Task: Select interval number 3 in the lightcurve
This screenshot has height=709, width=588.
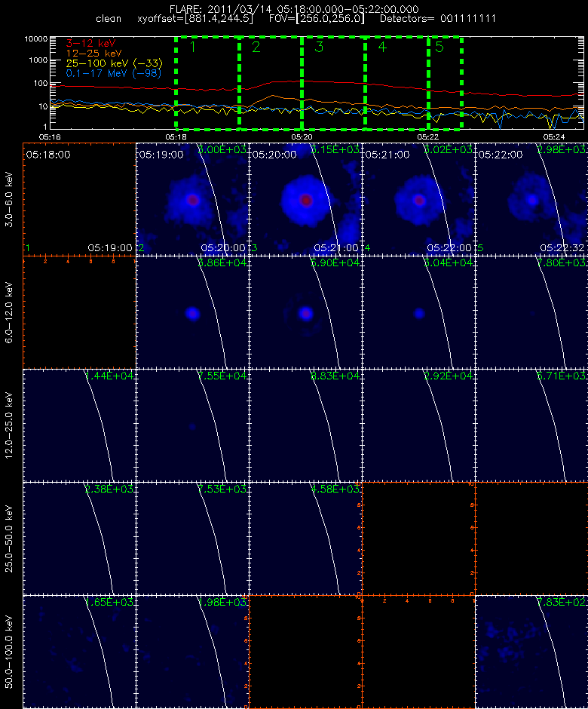Action: point(319,47)
